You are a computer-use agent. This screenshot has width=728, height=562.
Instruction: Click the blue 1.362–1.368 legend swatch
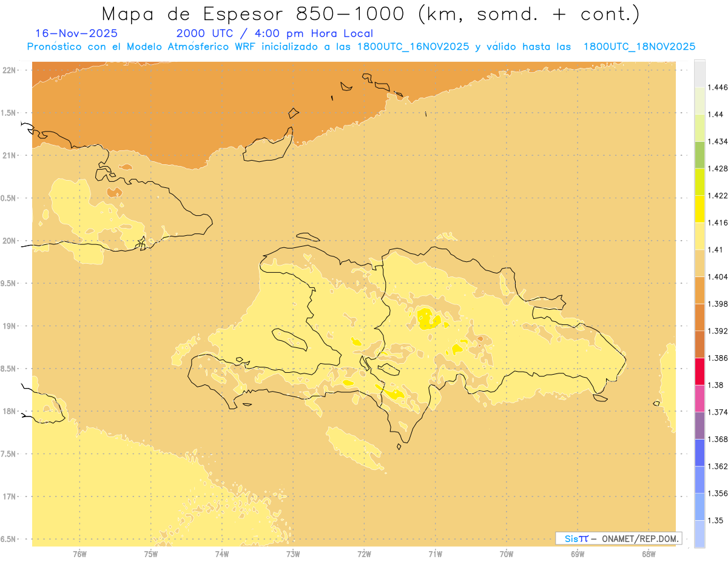[x=699, y=452]
